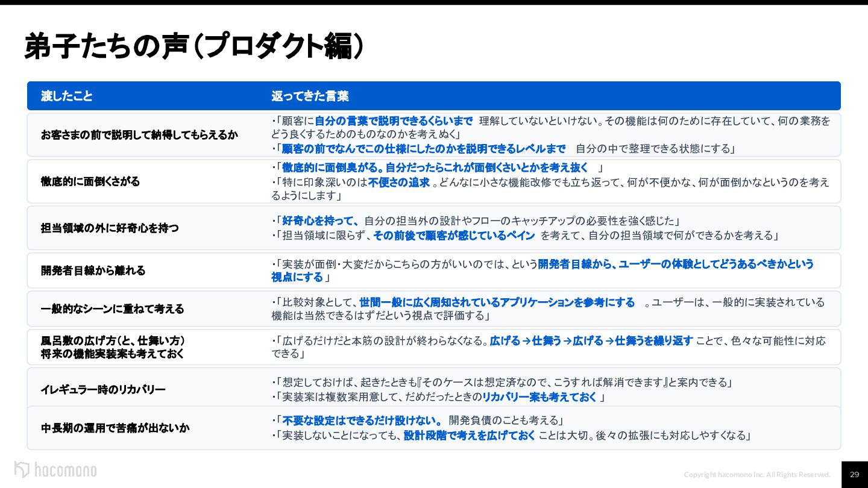The height and width of the screenshot is (488, 868).
Task: Click the row label 開発者目線から離れる
Action: [x=93, y=271]
